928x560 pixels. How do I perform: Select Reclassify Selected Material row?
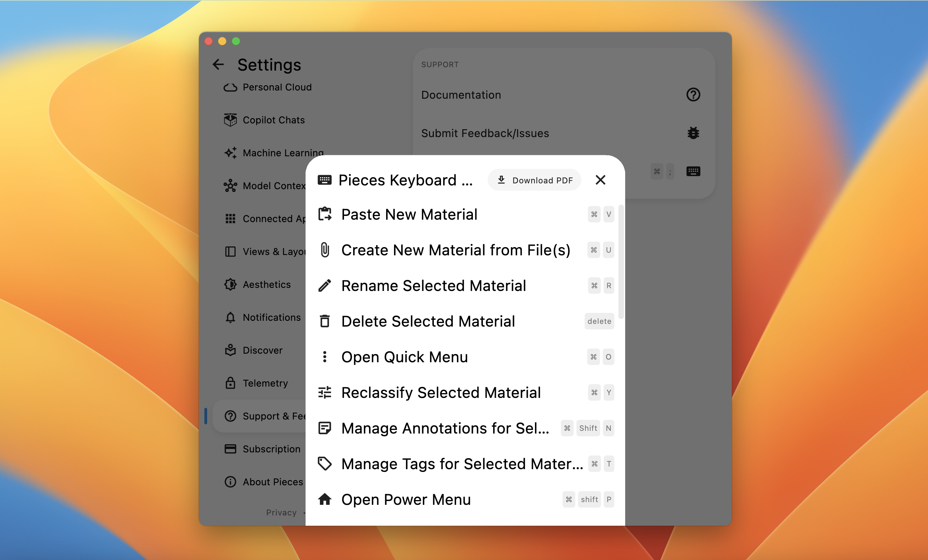[x=465, y=392]
